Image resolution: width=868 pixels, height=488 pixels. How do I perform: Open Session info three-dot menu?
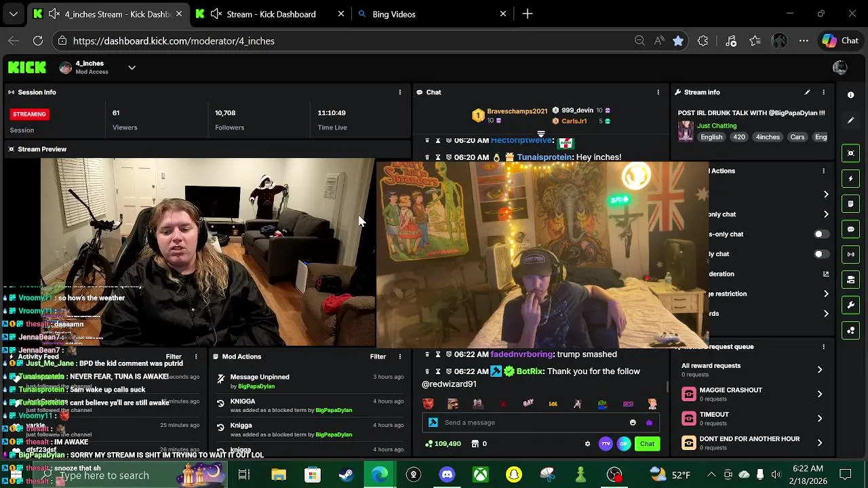click(x=400, y=92)
